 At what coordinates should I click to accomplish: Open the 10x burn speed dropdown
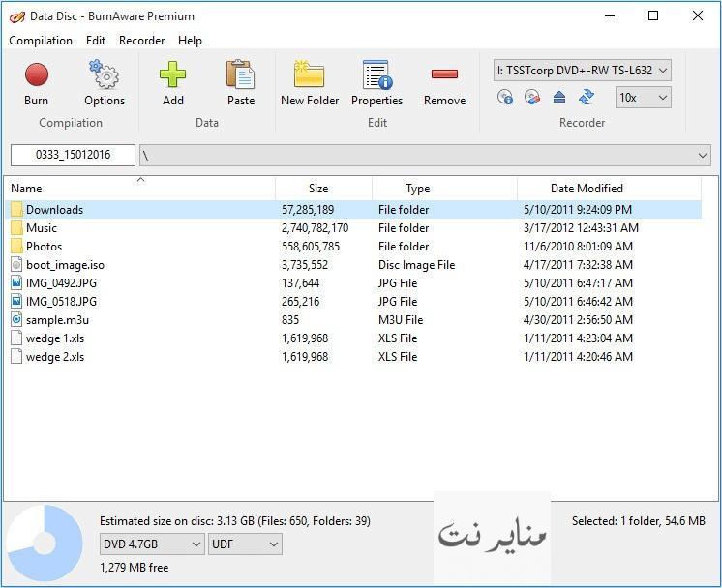coord(644,98)
